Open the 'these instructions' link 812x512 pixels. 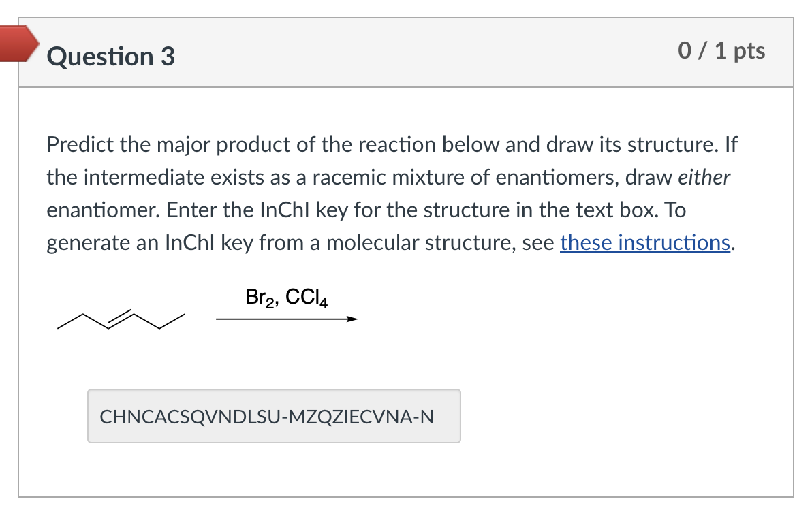click(x=644, y=242)
